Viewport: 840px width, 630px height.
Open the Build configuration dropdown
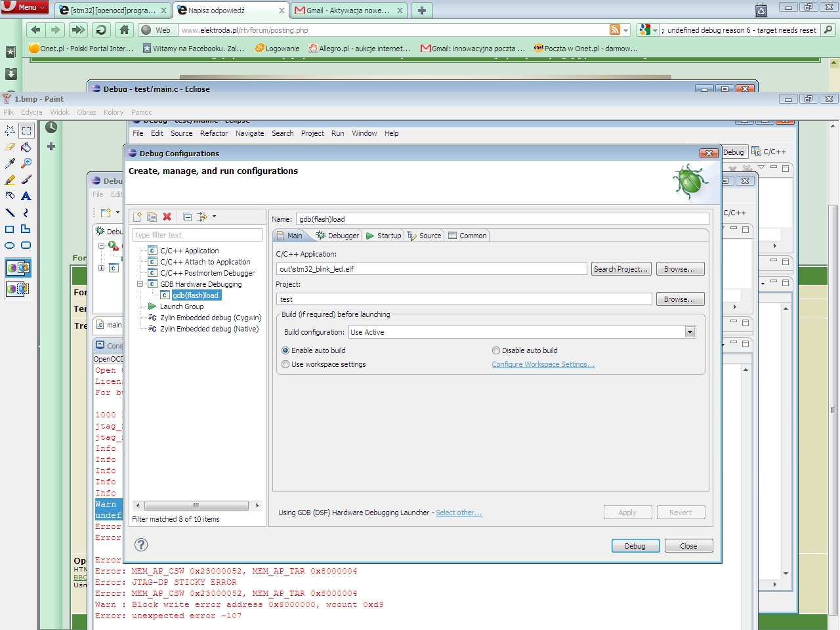pos(690,332)
